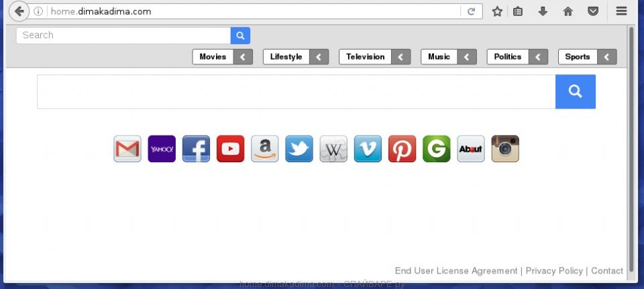This screenshot has height=289, width=644.
Task: Open the Amazon shortcut icon
Action: coord(265,149)
